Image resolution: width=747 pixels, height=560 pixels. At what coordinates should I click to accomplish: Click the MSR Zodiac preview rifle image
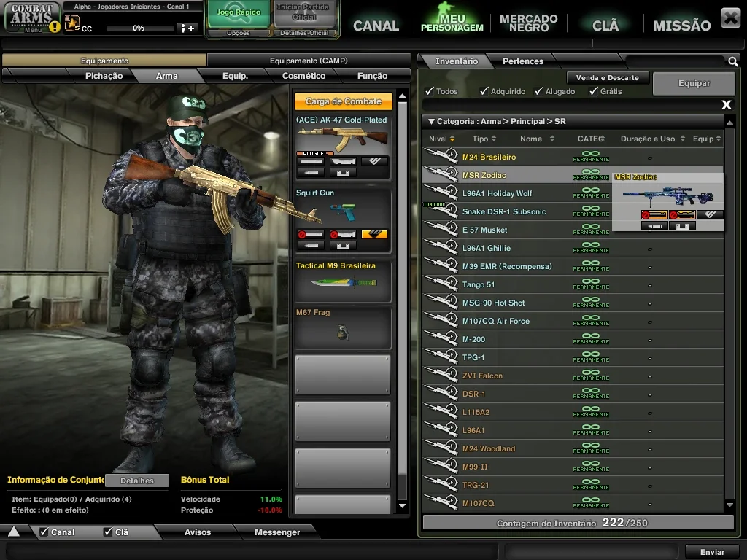[667, 196]
